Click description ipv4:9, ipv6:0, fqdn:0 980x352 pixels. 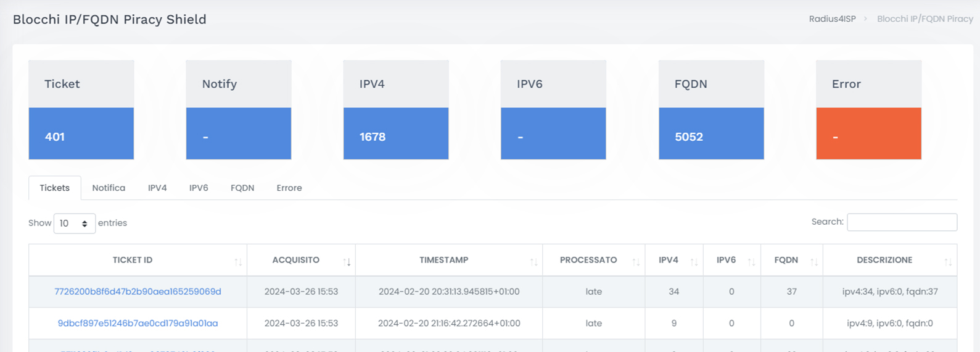pos(890,323)
